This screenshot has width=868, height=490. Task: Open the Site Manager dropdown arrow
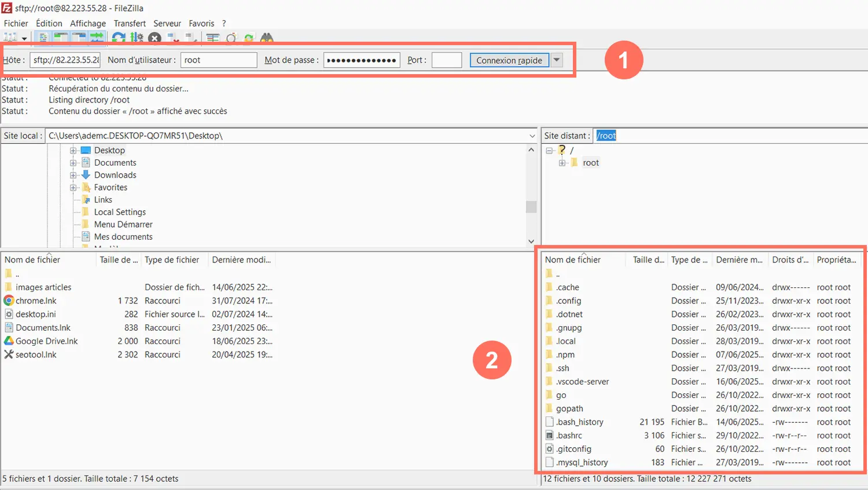24,38
